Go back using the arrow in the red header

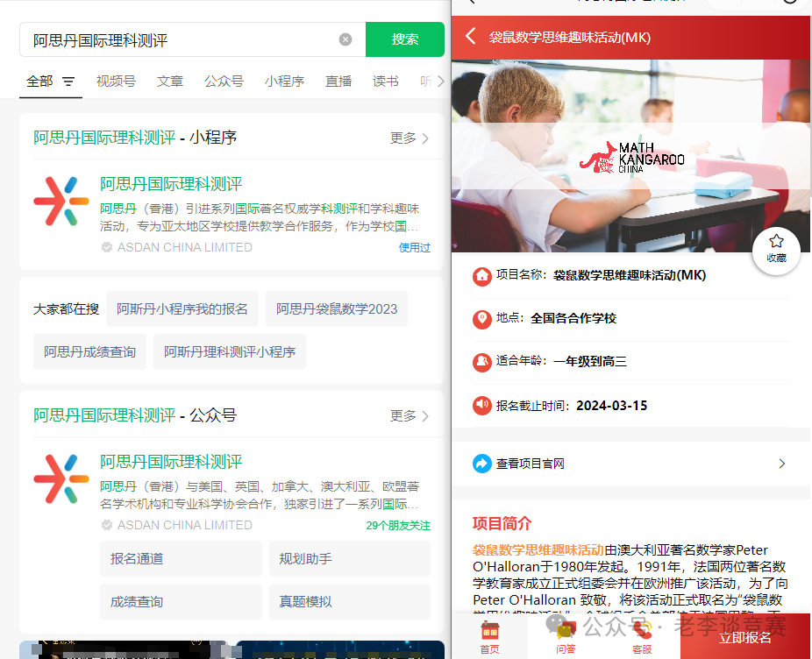pos(470,37)
